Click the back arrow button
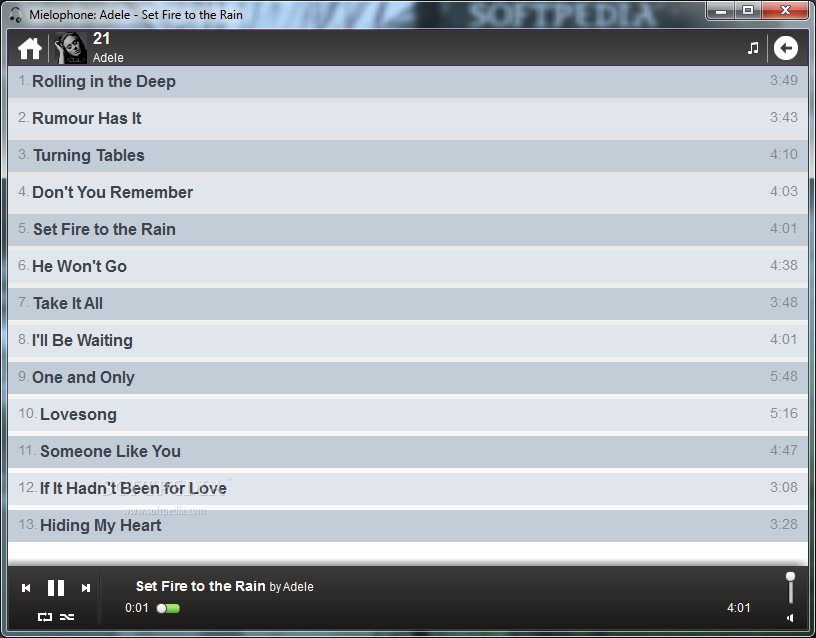The width and height of the screenshot is (816, 638). tap(785, 48)
